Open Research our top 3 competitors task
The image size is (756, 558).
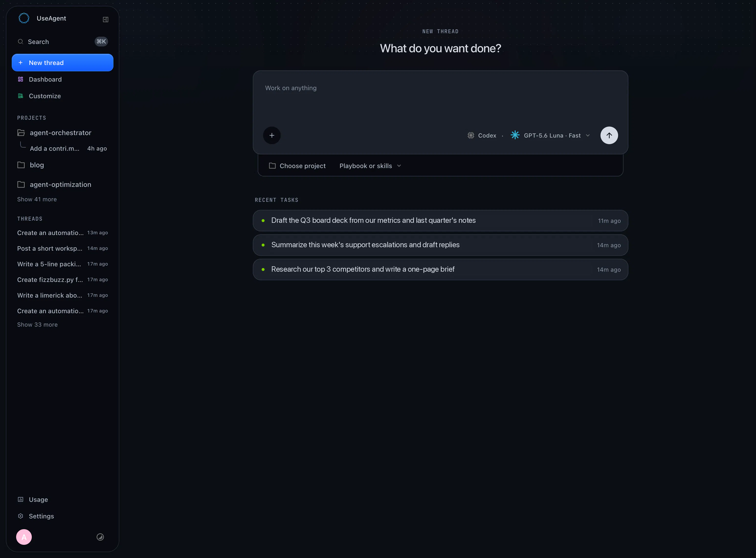440,269
